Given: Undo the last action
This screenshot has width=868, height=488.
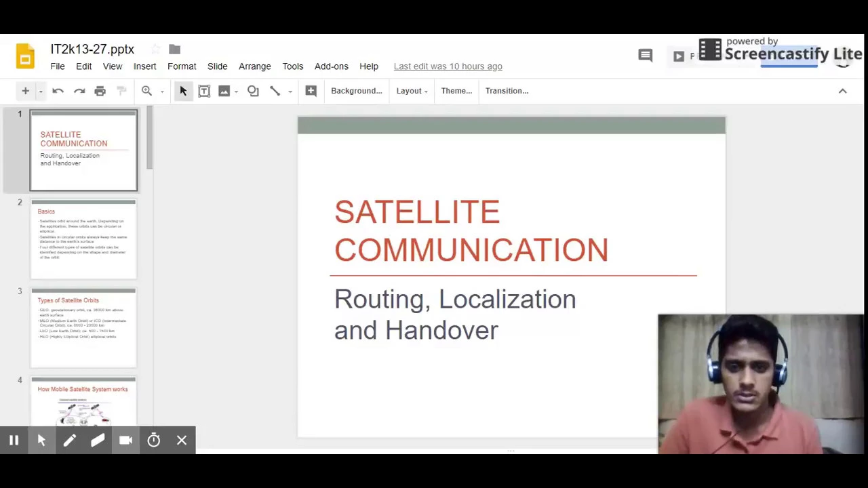Looking at the screenshot, I should (x=58, y=91).
